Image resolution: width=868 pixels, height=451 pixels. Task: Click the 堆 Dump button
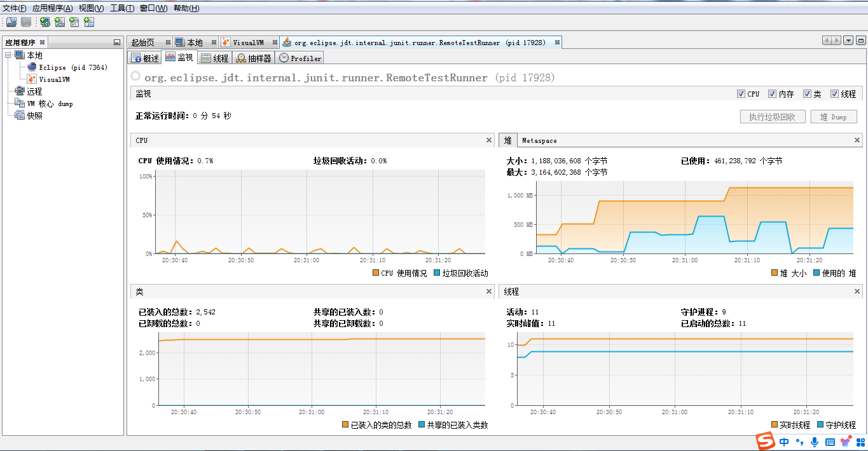pos(834,117)
